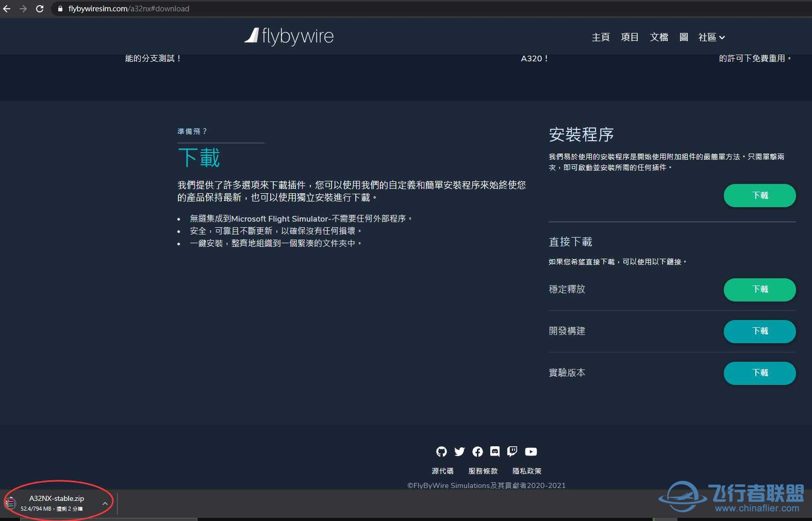Select the 安裝程序 heading text
812x521 pixels.
tap(581, 135)
